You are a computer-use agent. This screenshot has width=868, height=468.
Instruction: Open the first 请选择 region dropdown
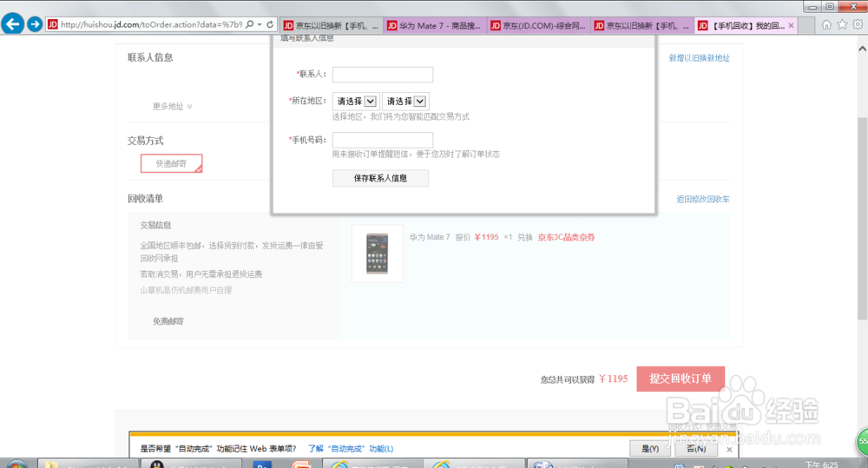pos(356,102)
